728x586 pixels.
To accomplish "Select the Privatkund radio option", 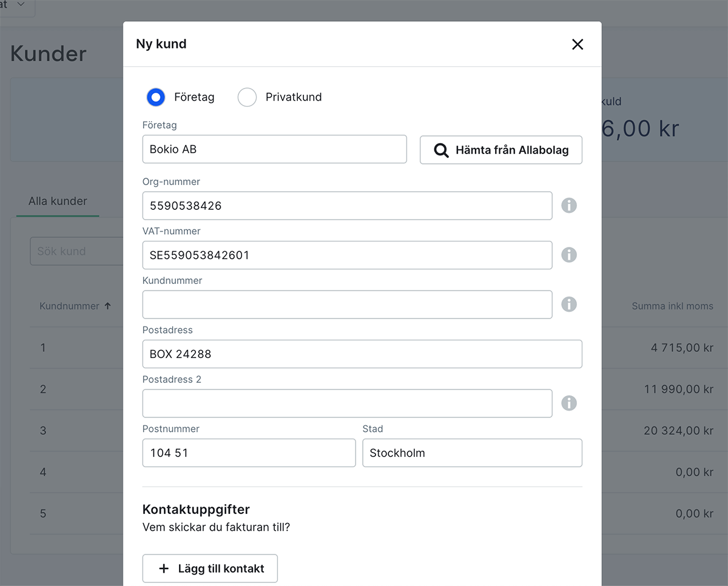I will [247, 97].
